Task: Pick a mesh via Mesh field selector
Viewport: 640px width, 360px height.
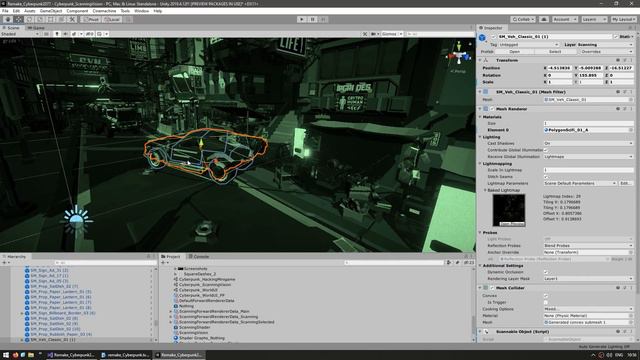Action: (x=631, y=100)
